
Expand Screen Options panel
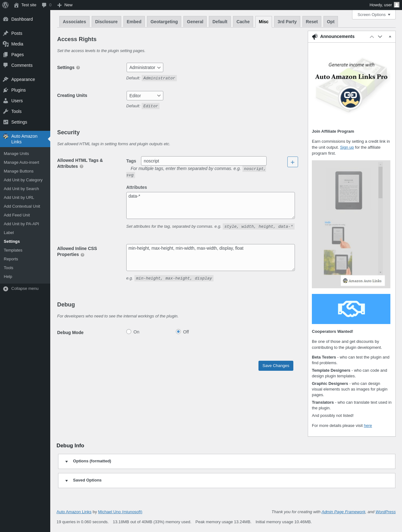(x=374, y=15)
